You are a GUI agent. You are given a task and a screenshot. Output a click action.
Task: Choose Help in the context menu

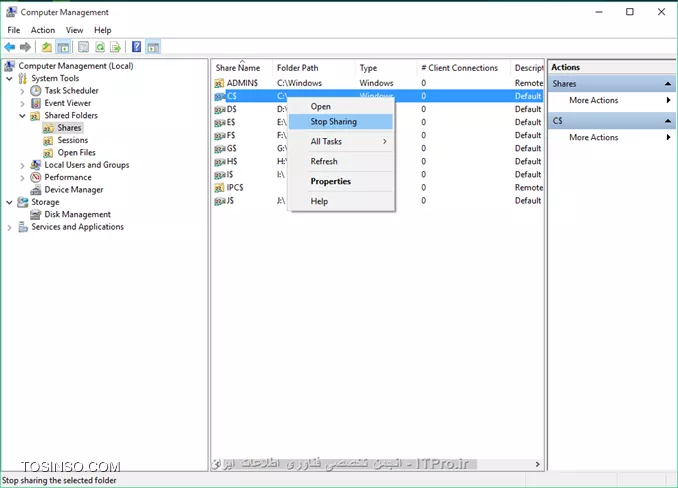(341, 201)
